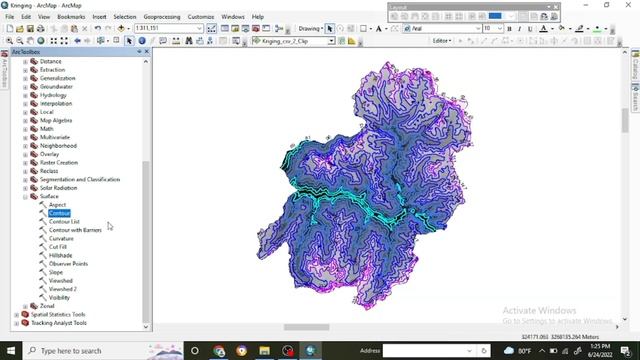Image resolution: width=640 pixels, height=360 pixels.
Task: Expand the Zonal toolset
Action: pyautogui.click(x=25, y=306)
